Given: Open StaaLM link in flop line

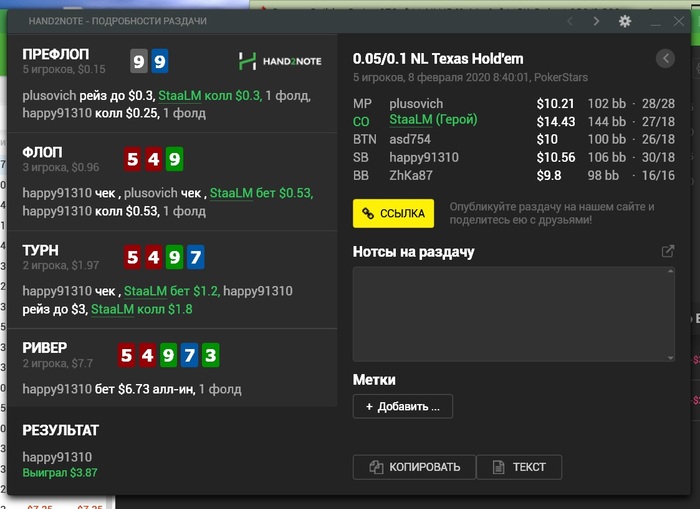Looking at the screenshot, I should tap(231, 193).
